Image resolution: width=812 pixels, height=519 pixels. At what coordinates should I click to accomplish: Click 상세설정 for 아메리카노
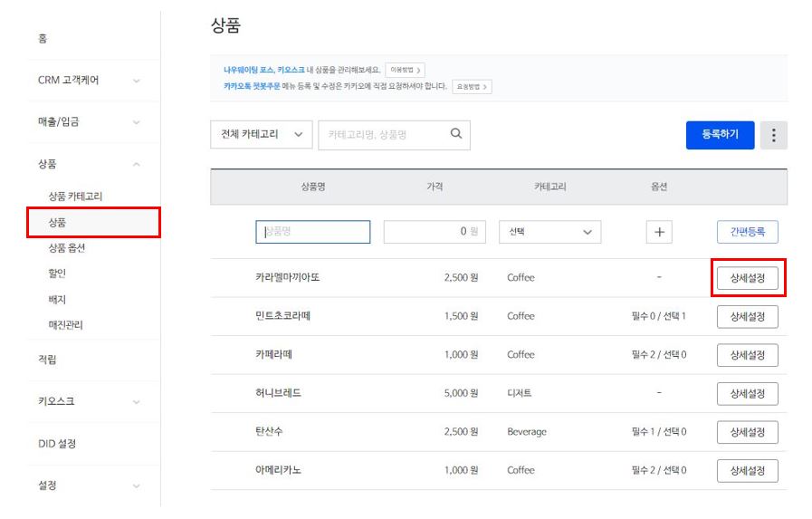(747, 471)
